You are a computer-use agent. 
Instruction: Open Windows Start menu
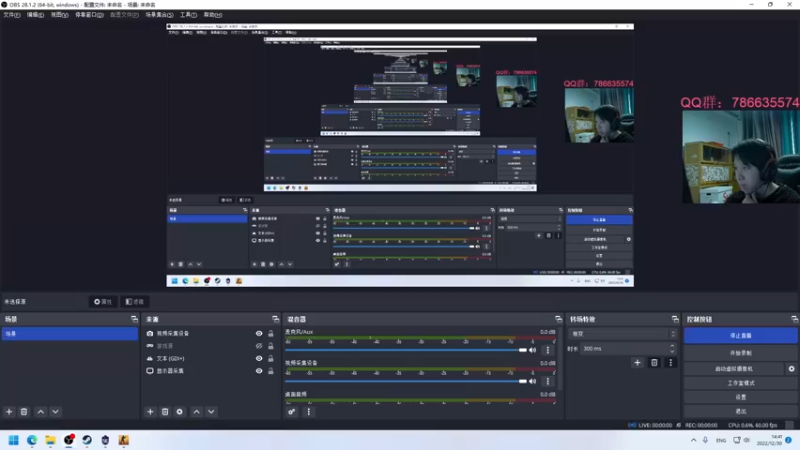tap(14, 440)
